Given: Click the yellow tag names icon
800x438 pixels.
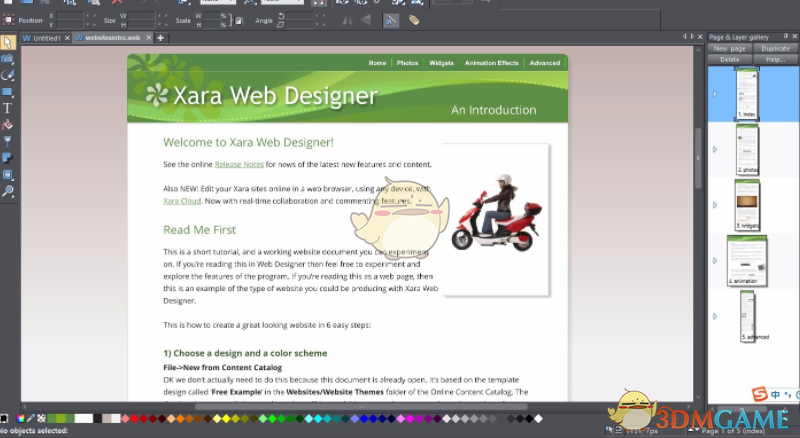Looking at the screenshot, I should pyautogui.click(x=414, y=20).
